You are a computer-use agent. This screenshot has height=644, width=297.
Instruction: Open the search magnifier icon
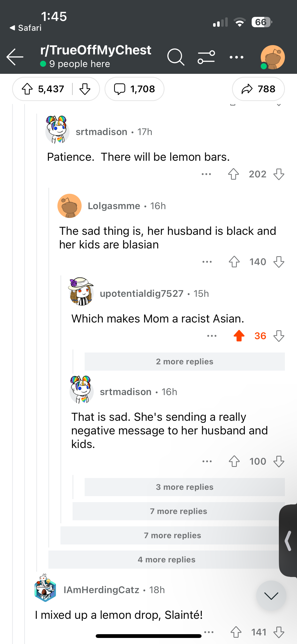point(176,57)
